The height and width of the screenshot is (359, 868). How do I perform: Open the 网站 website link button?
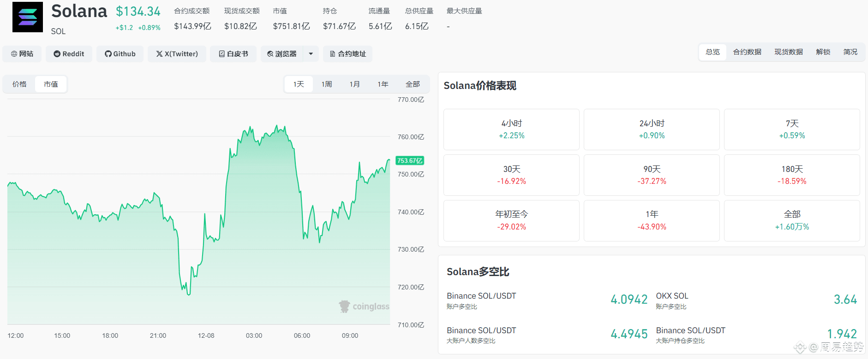(22, 54)
